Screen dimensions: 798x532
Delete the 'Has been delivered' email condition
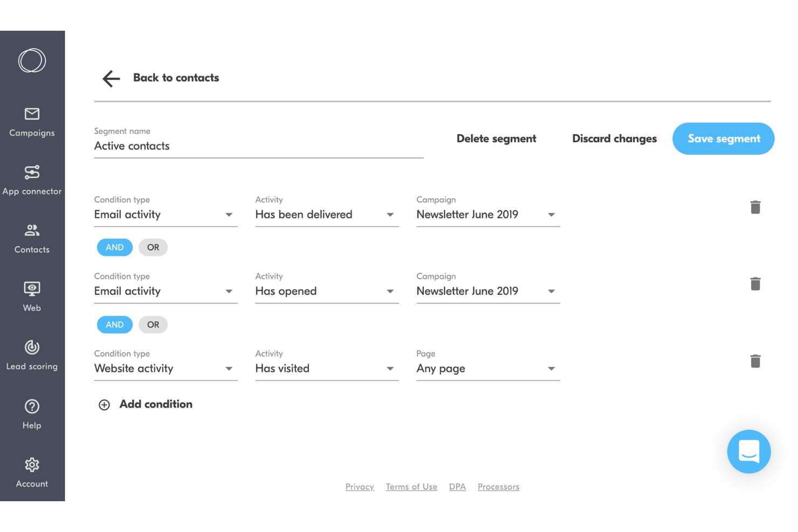[x=755, y=208]
